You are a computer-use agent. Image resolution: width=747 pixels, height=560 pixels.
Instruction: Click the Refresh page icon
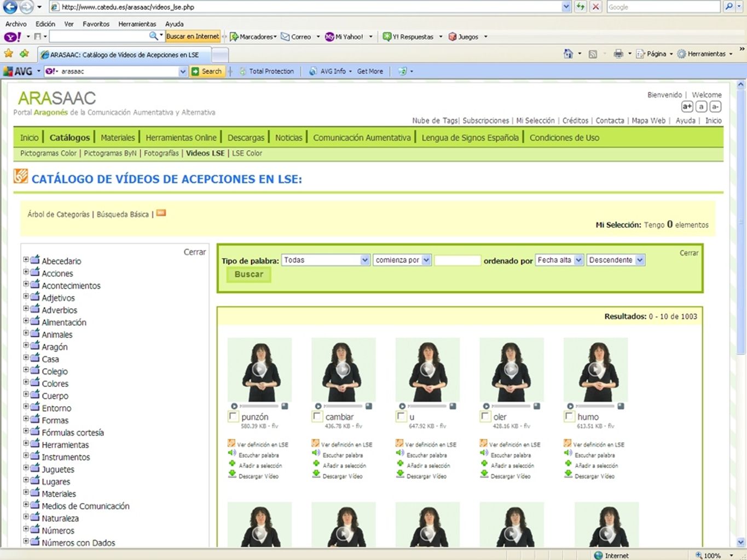pyautogui.click(x=580, y=7)
